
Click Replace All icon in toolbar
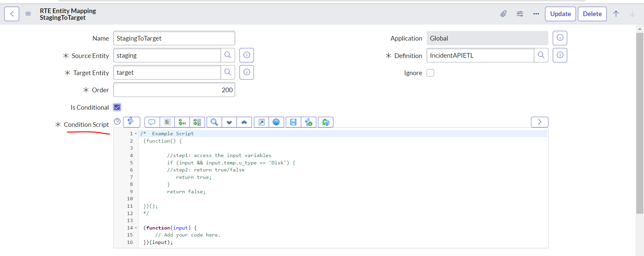coord(197,122)
